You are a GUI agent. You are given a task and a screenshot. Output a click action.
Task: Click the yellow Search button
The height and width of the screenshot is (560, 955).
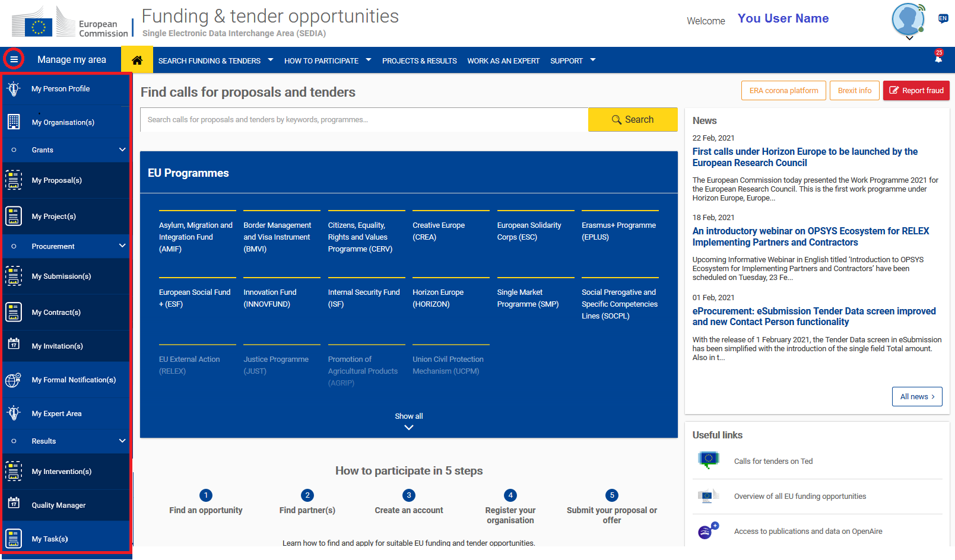click(x=633, y=119)
